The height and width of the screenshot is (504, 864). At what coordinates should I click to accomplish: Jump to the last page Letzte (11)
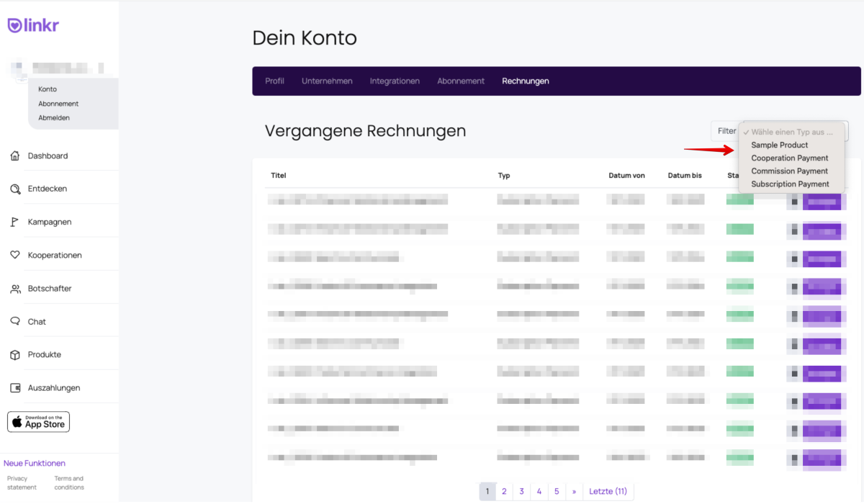click(608, 491)
